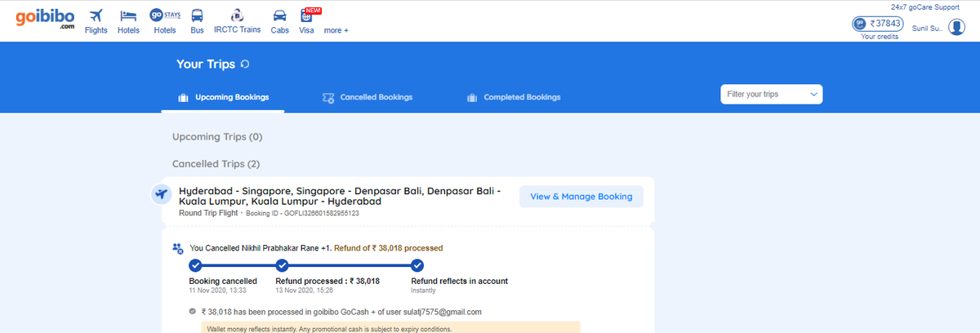This screenshot has width=980, height=333.
Task: Expand the 'more +' navigation menu
Action: pos(336,30)
